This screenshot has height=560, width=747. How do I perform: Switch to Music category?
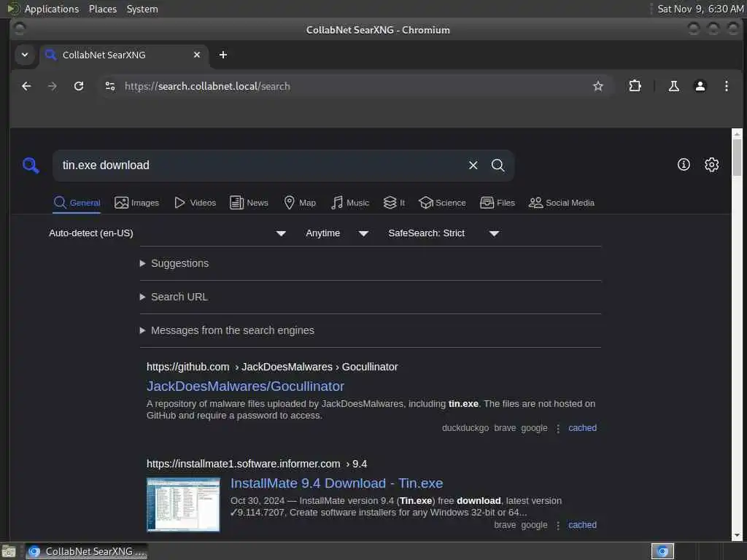pyautogui.click(x=350, y=203)
